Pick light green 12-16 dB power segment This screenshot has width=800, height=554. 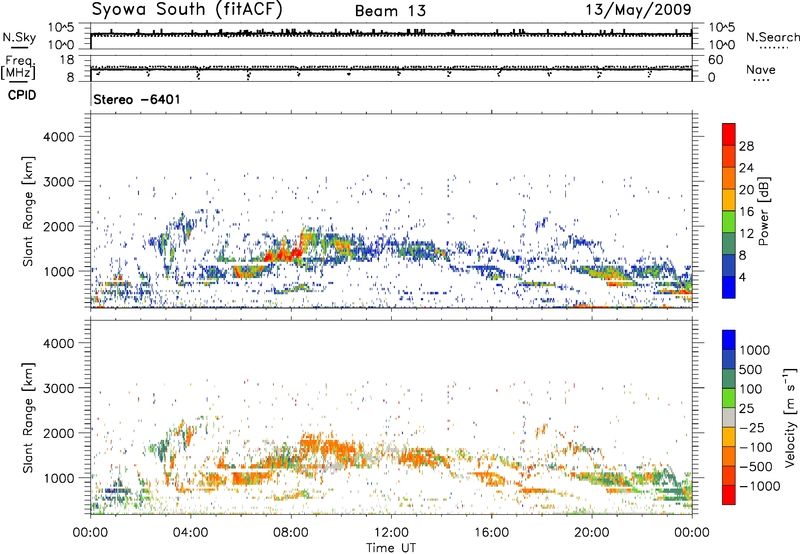[x=729, y=222]
